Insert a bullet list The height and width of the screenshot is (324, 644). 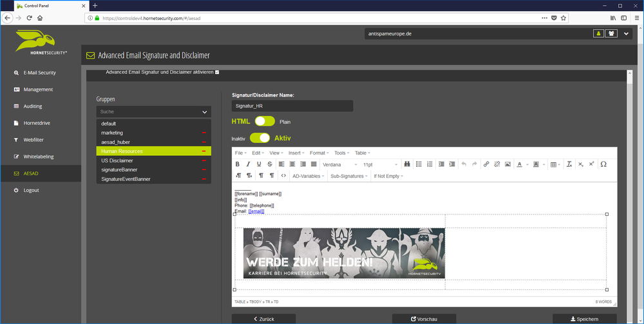pos(419,164)
